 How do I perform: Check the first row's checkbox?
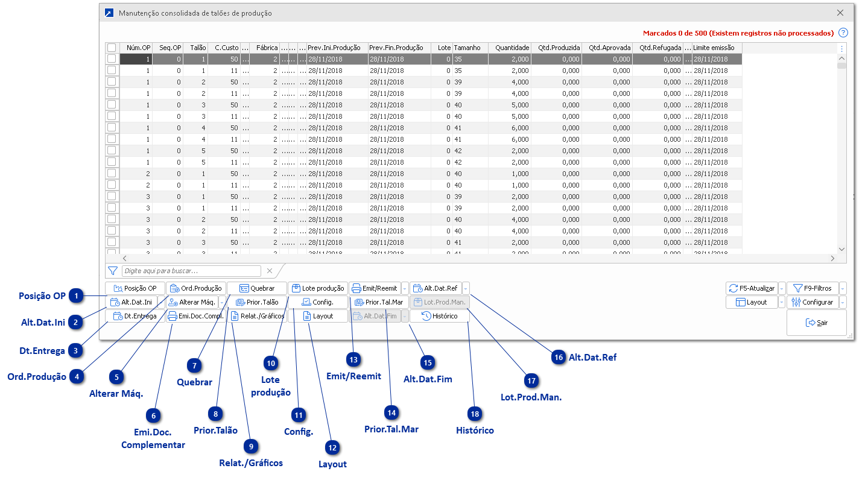[112, 59]
